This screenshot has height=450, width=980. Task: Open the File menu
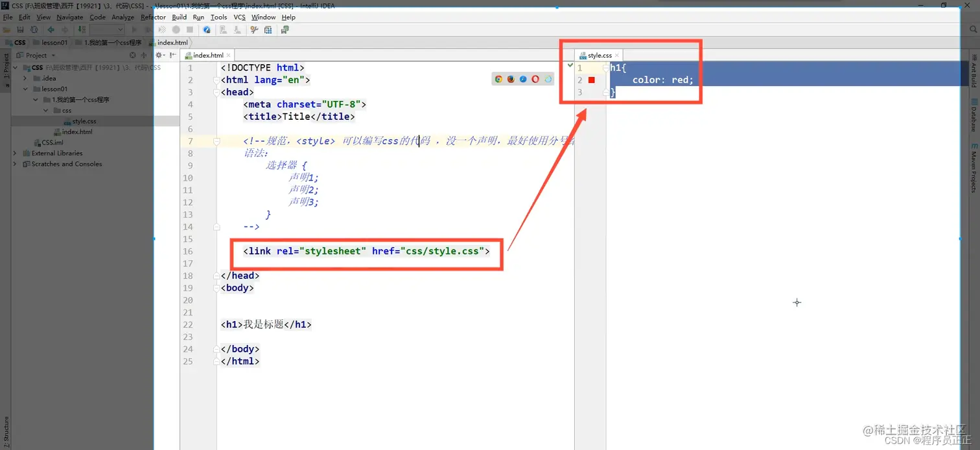tap(8, 17)
